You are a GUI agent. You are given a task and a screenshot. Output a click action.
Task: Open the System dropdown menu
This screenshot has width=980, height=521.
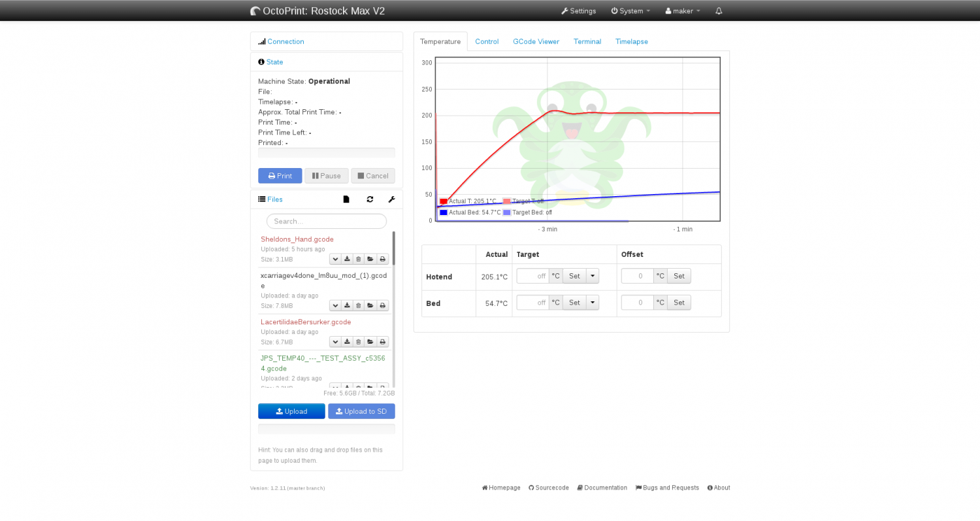(630, 11)
